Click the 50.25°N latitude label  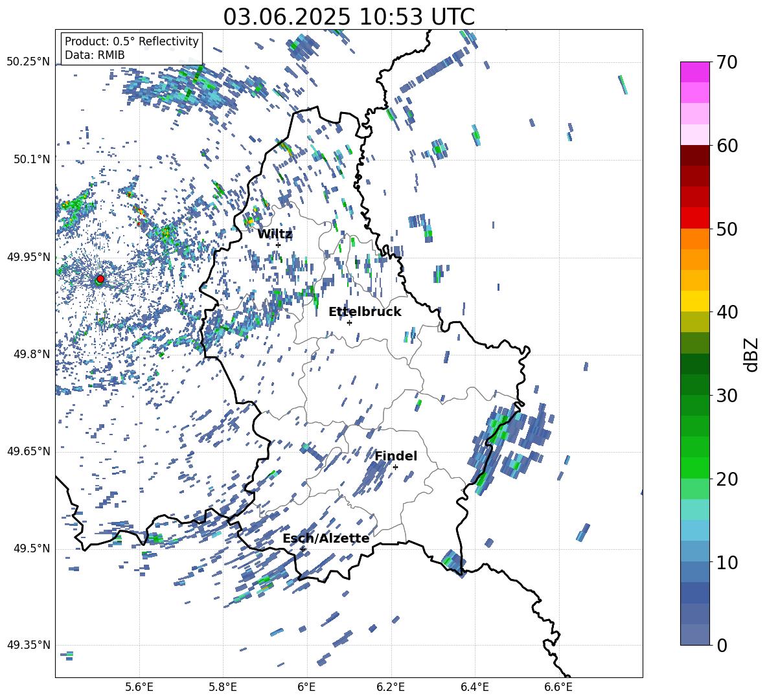(29, 62)
